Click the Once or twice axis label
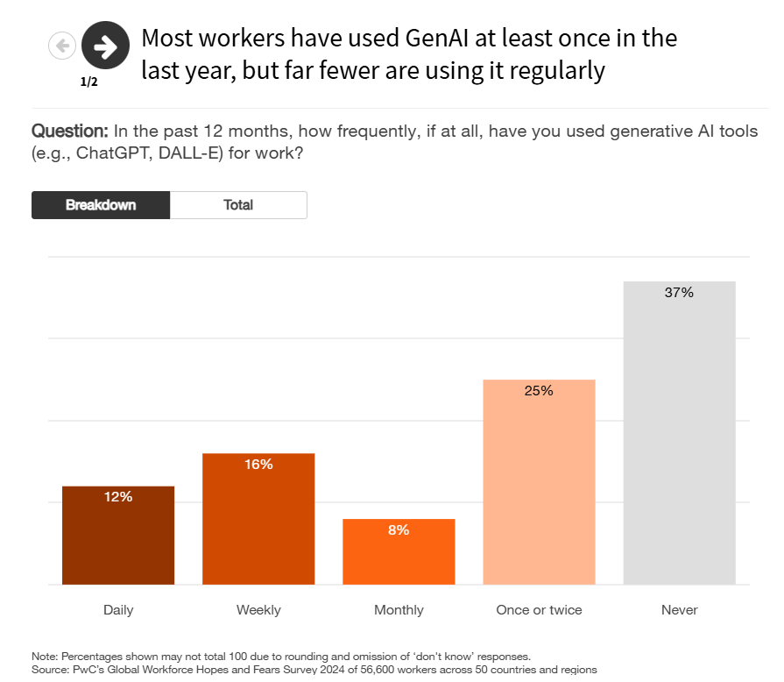The height and width of the screenshot is (682, 784). click(x=539, y=610)
